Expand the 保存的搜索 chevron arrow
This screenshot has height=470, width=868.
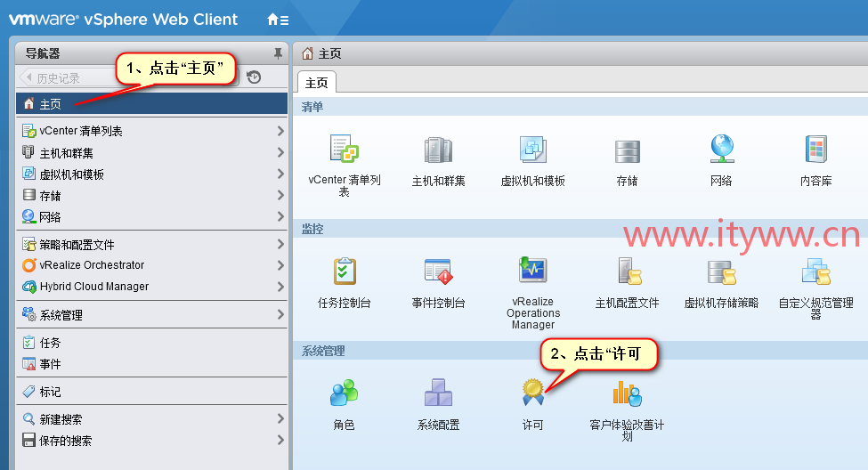tap(280, 440)
